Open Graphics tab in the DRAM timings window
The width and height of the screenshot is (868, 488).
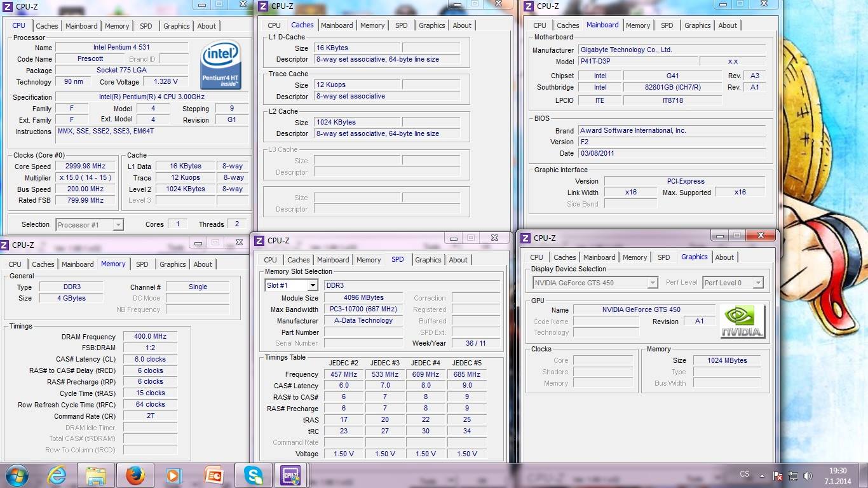point(173,264)
